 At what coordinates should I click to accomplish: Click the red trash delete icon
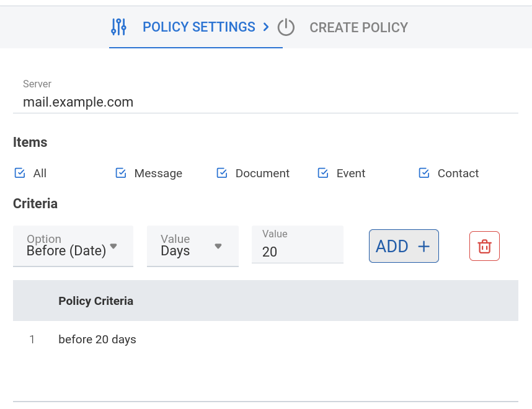click(484, 246)
